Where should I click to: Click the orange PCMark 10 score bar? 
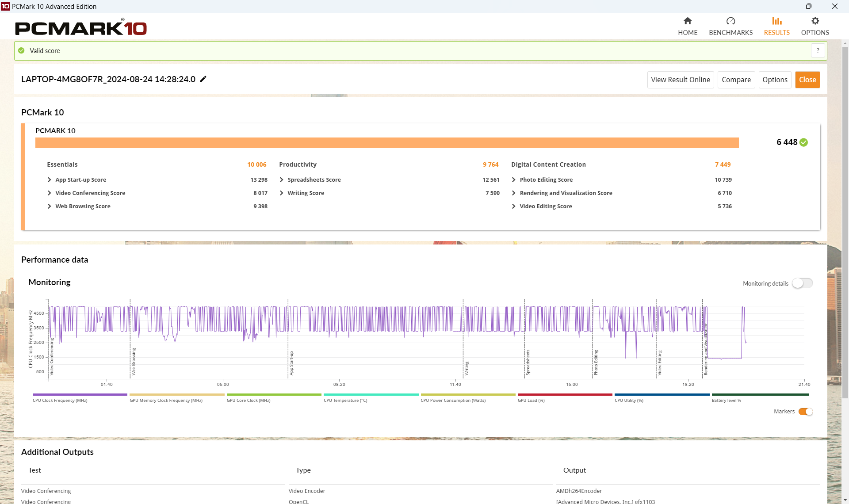[x=387, y=143]
